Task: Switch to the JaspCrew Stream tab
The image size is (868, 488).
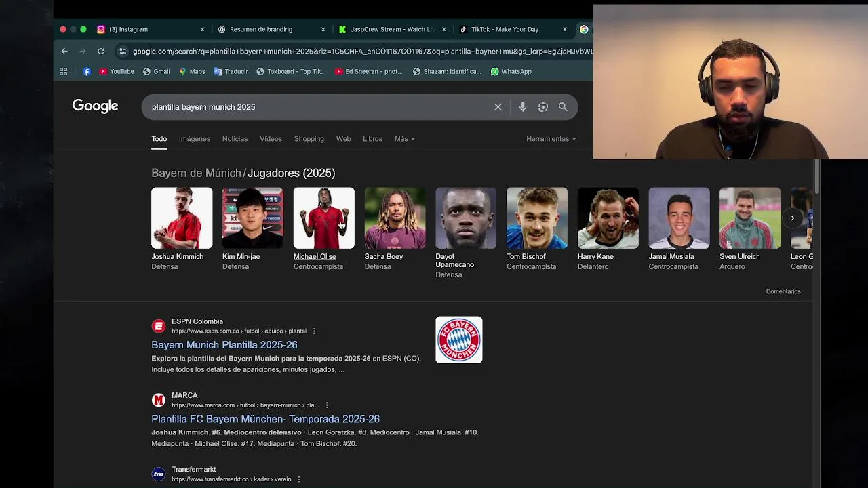Action: point(393,29)
